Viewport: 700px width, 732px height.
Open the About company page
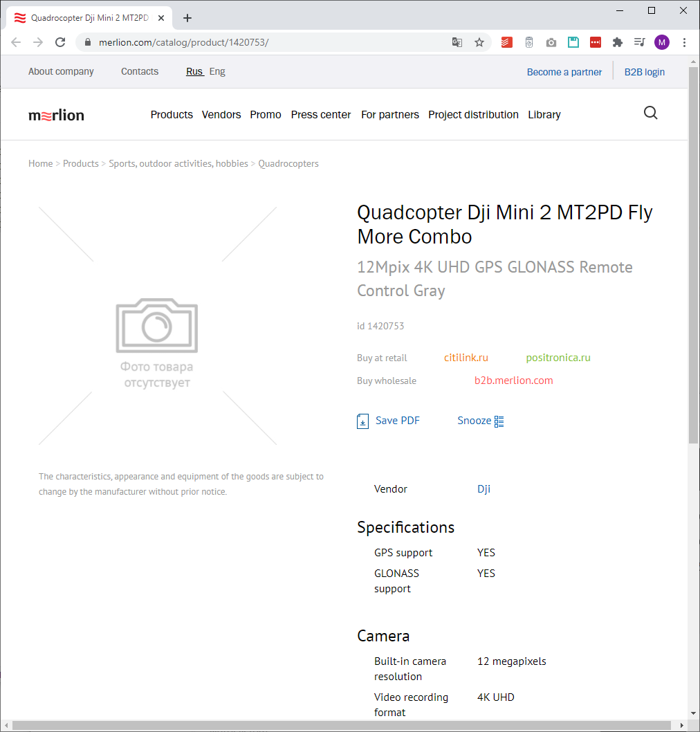tap(61, 71)
